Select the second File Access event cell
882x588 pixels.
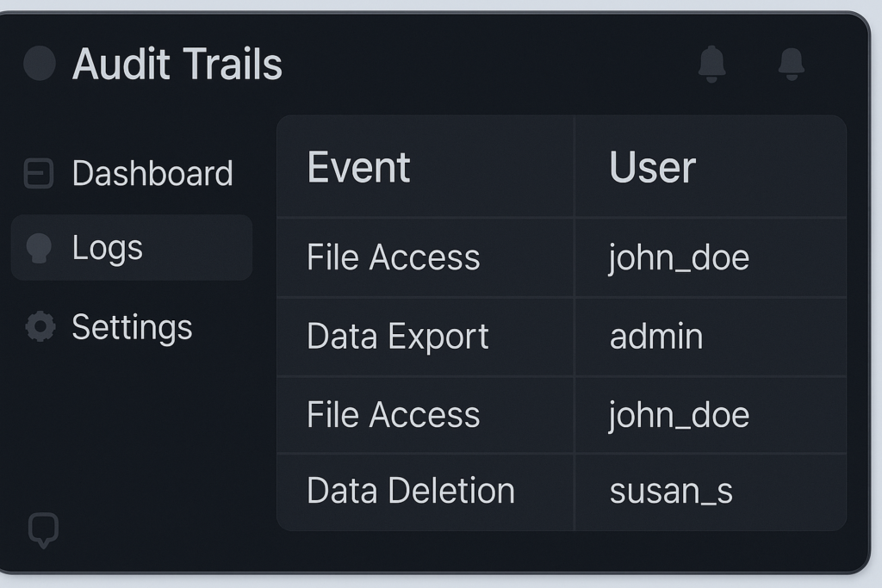click(393, 415)
